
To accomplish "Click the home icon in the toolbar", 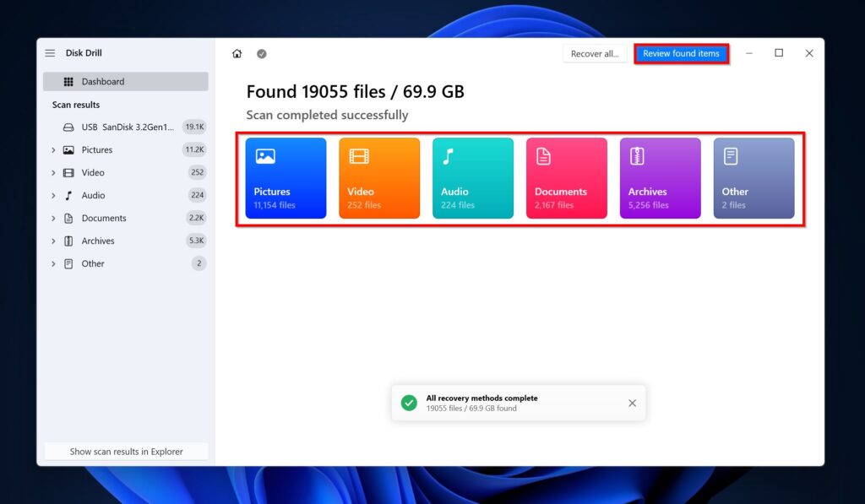I will click(237, 52).
